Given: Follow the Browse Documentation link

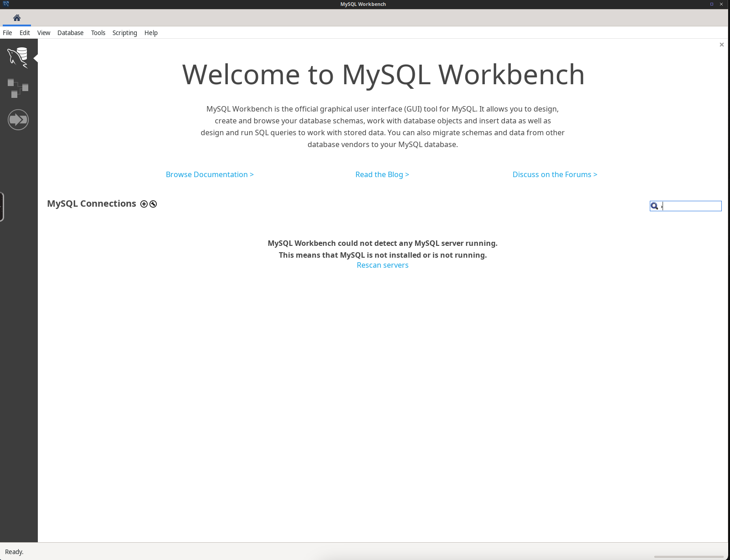Looking at the screenshot, I should (x=210, y=174).
